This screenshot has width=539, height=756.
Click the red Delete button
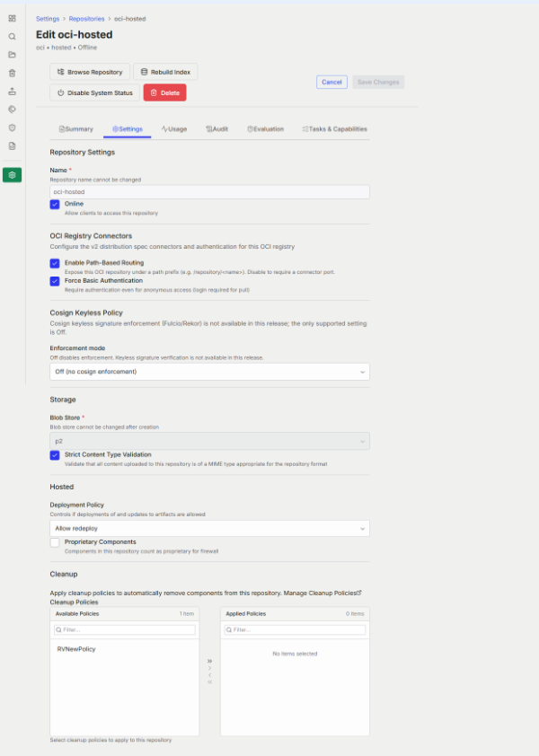164,92
